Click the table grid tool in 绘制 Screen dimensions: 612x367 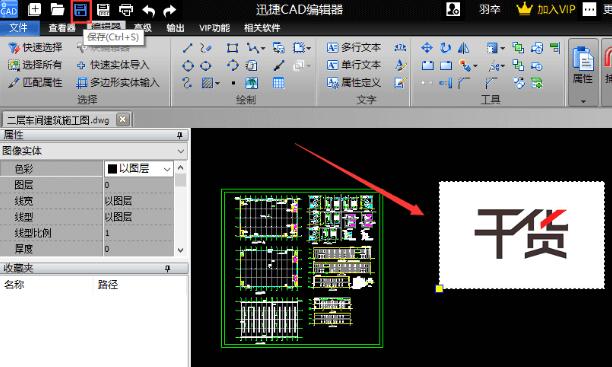(278, 83)
